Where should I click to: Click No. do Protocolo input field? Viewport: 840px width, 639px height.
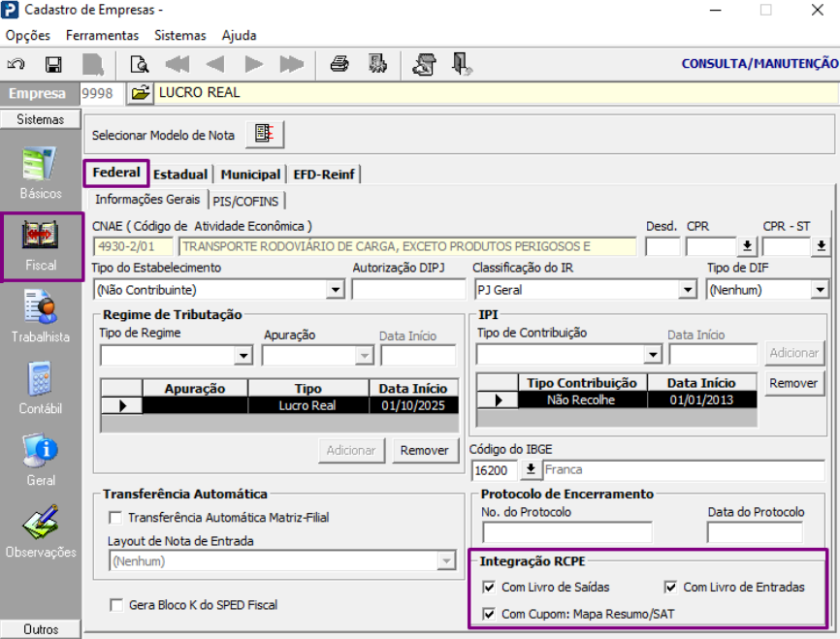567,532
